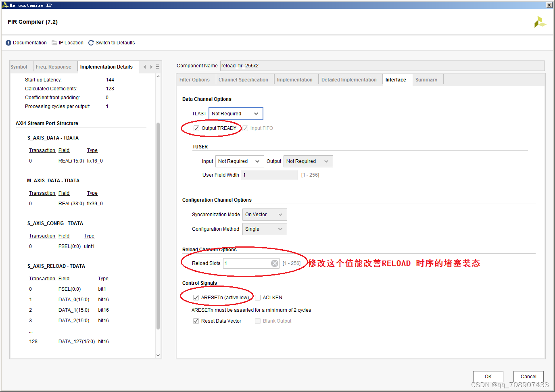Click FSEL(0:0) under S_AXIS_CONFIG
Viewport: 555px width, 392px height.
tap(69, 246)
